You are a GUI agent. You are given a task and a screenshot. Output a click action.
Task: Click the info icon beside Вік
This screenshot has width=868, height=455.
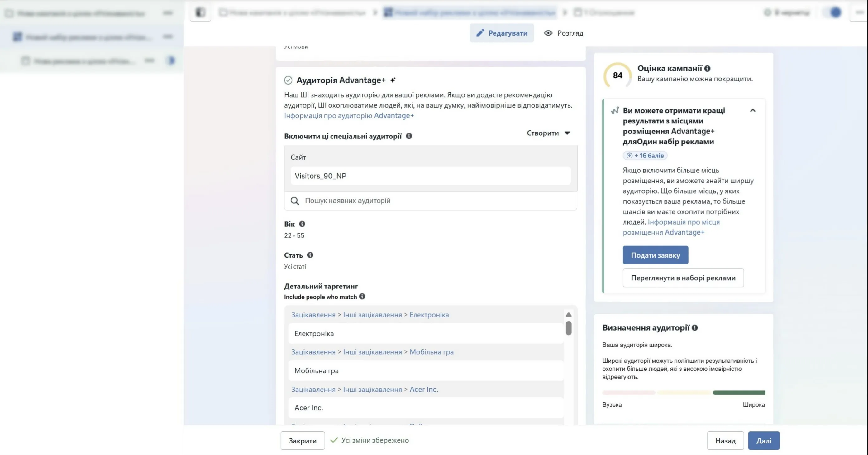pyautogui.click(x=302, y=224)
